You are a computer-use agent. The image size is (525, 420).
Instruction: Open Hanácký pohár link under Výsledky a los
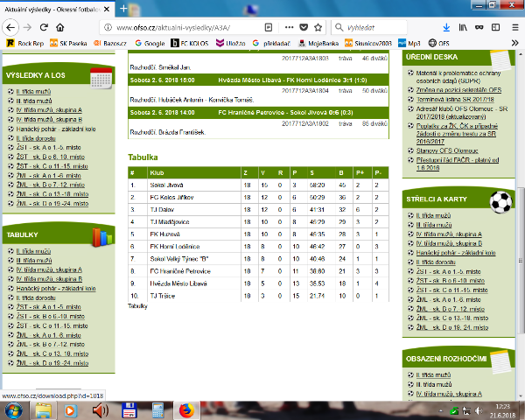click(x=56, y=129)
